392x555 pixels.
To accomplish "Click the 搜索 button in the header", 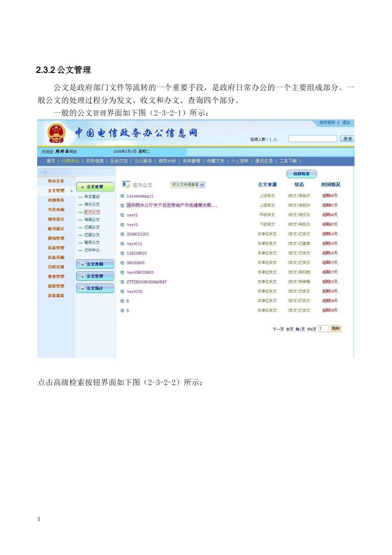I will [x=347, y=139].
